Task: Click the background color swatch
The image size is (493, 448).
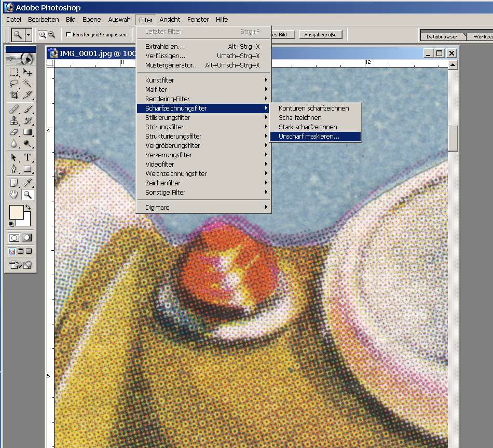Action: [x=26, y=222]
